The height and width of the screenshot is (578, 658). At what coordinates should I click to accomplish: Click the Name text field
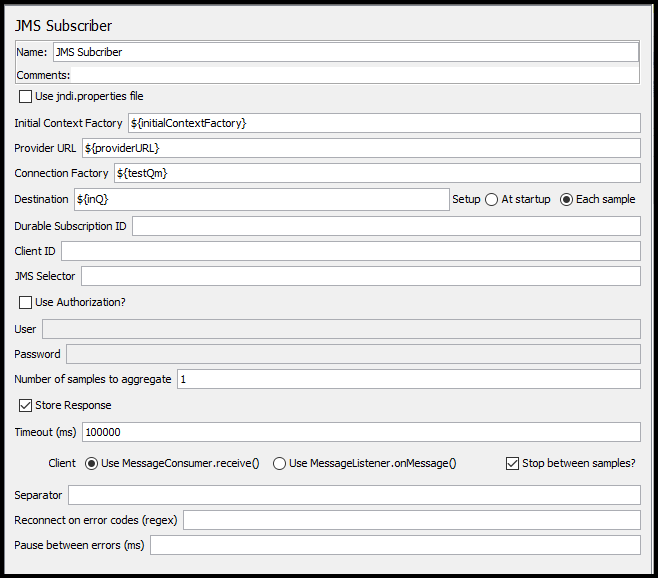pos(345,52)
